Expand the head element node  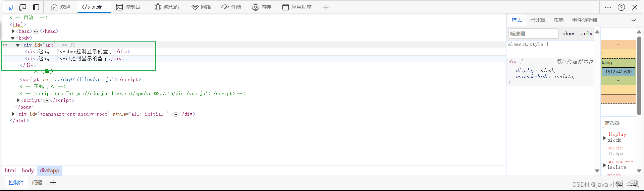(x=13, y=31)
